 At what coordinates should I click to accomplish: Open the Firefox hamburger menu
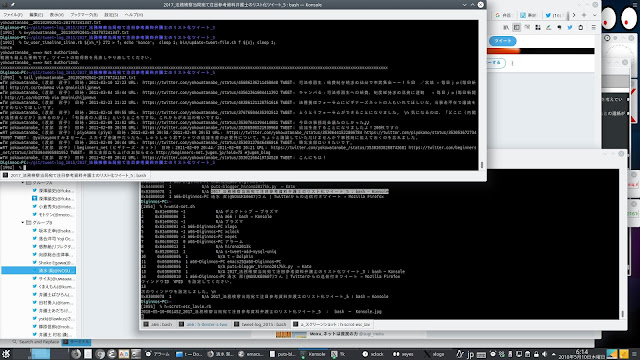(x=593, y=27)
